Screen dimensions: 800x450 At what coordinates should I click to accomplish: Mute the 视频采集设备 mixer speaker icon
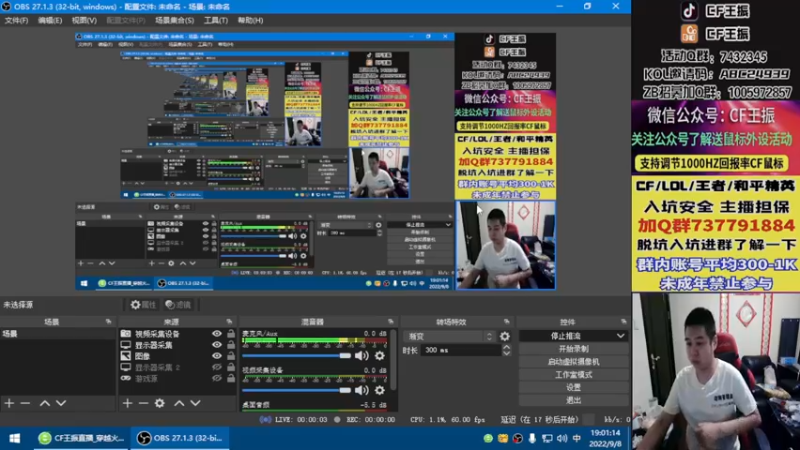pyautogui.click(x=362, y=390)
